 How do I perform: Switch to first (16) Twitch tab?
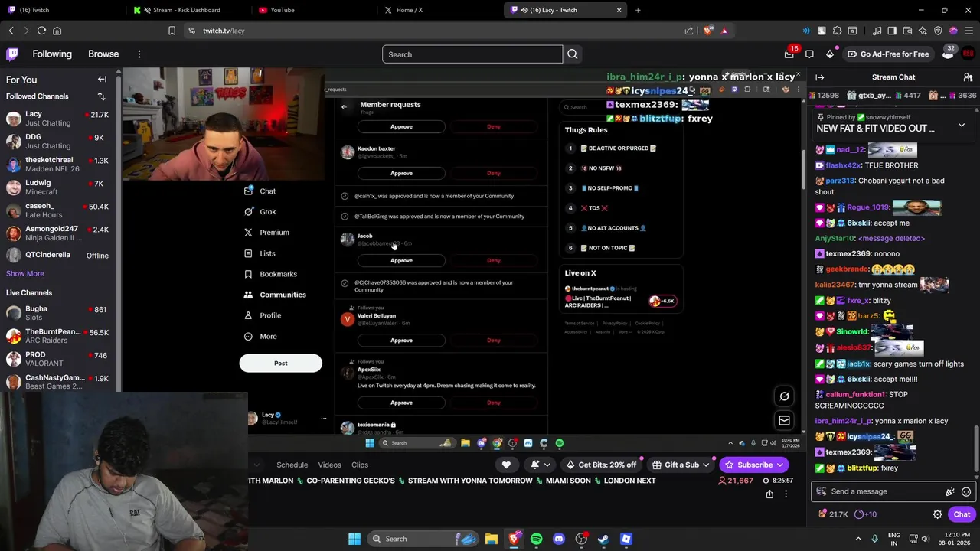click(x=63, y=10)
